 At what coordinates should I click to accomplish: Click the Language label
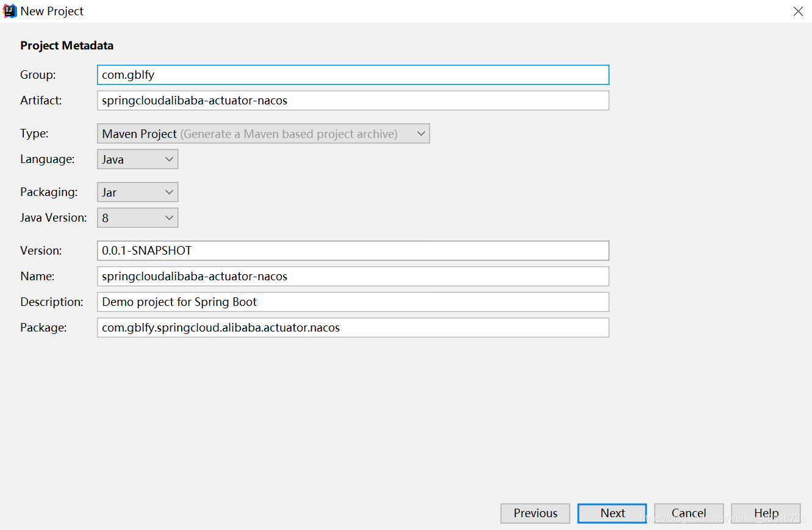[48, 159]
